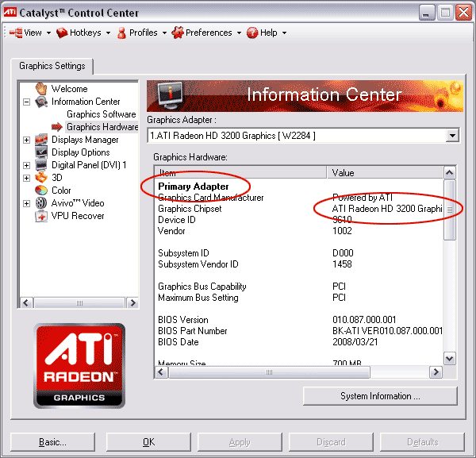
Task: Click the Displays Manager icon
Action: point(41,140)
